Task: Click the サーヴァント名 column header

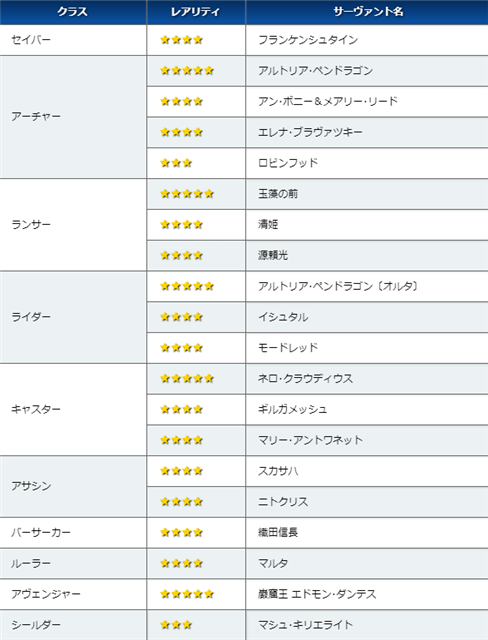Action: 367,12
